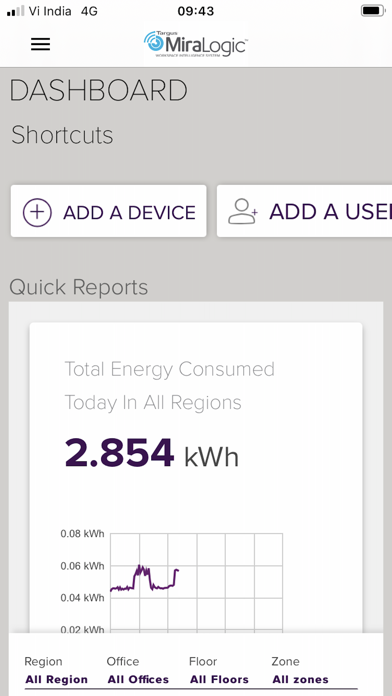392x696 pixels.
Task: Tap the battery indicator in status bar
Action: pyautogui.click(x=372, y=11)
